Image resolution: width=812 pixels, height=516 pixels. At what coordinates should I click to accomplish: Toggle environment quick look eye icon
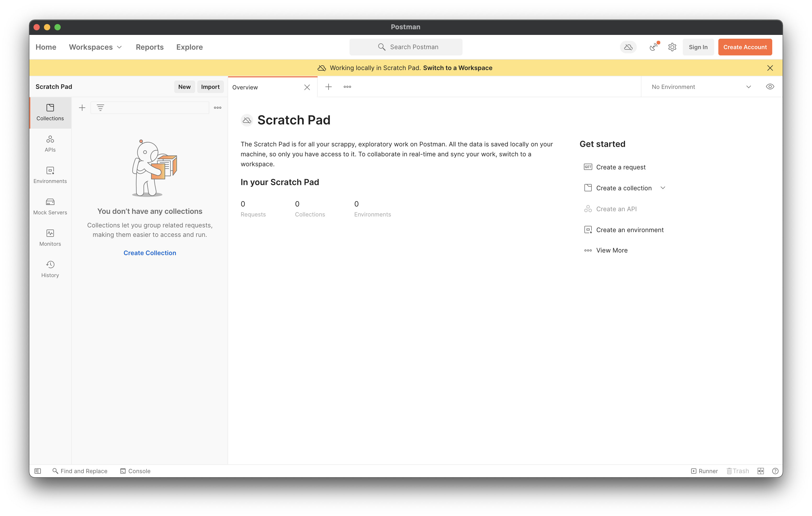click(x=770, y=87)
